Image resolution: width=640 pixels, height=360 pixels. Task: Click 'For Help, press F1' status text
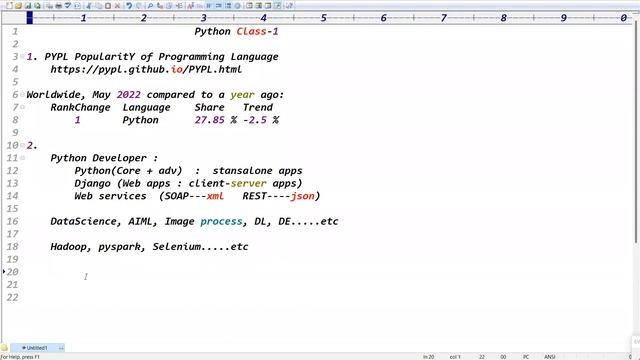[20, 357]
